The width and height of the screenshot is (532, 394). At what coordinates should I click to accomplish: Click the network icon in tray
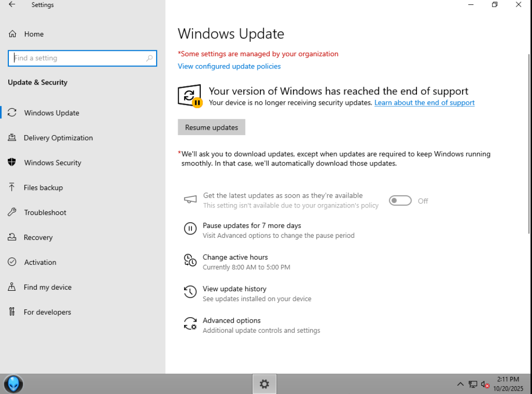point(473,384)
